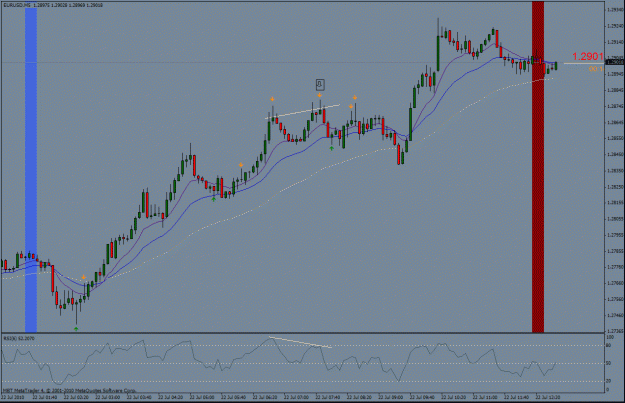Click the 22 Jul 12:20 time axis label
Screen dimensions: 625x403
(548, 397)
